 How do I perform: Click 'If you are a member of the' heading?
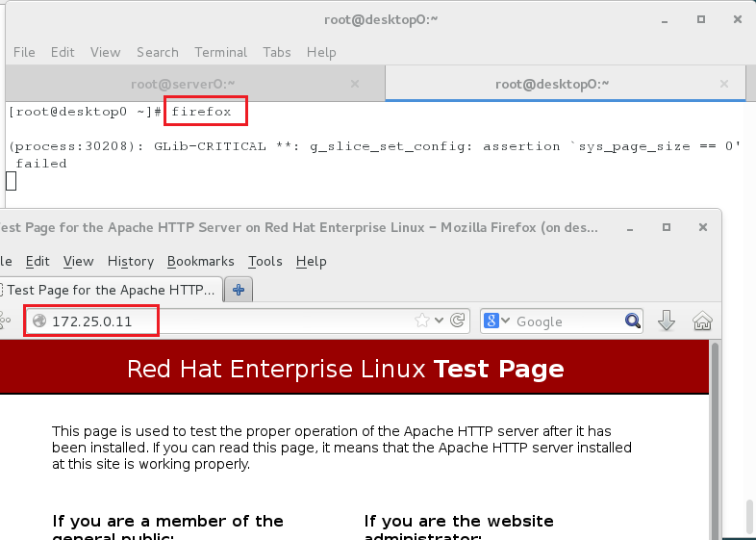click(x=167, y=521)
